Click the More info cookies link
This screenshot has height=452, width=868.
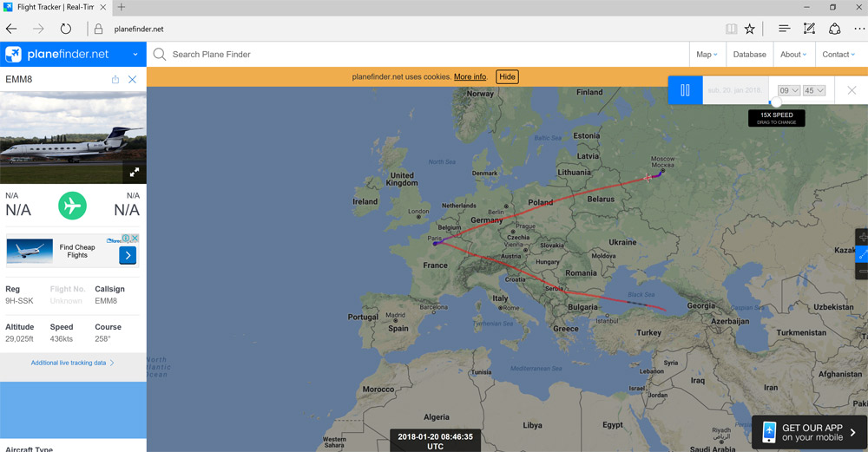coord(470,77)
